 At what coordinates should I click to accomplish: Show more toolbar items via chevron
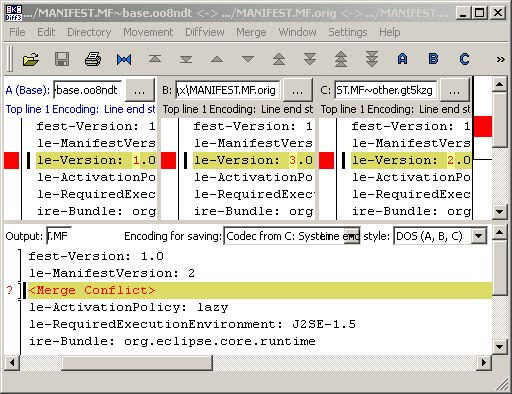click(500, 60)
